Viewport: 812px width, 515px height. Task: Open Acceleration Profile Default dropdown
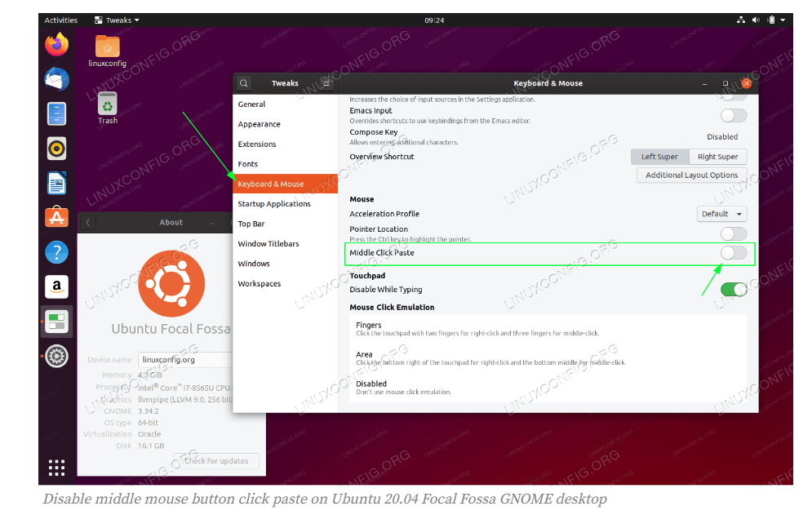click(x=721, y=214)
